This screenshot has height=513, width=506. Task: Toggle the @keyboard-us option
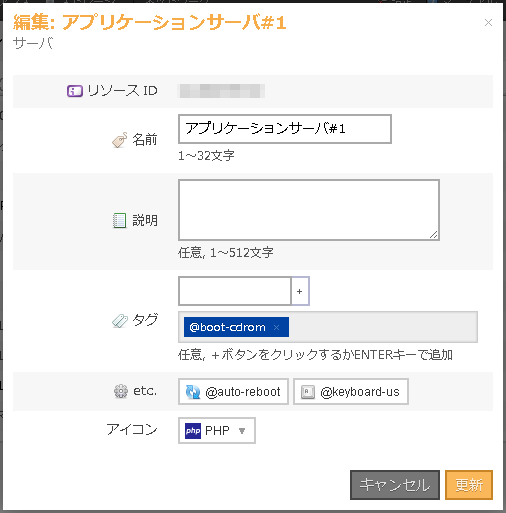coord(351,392)
